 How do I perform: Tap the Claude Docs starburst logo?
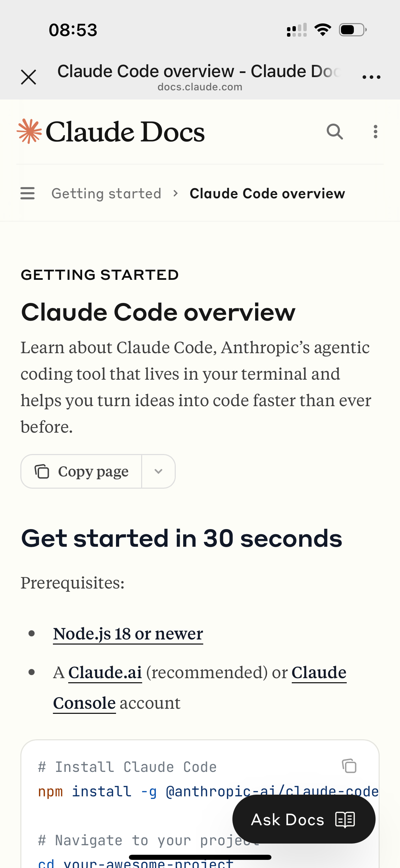click(29, 131)
